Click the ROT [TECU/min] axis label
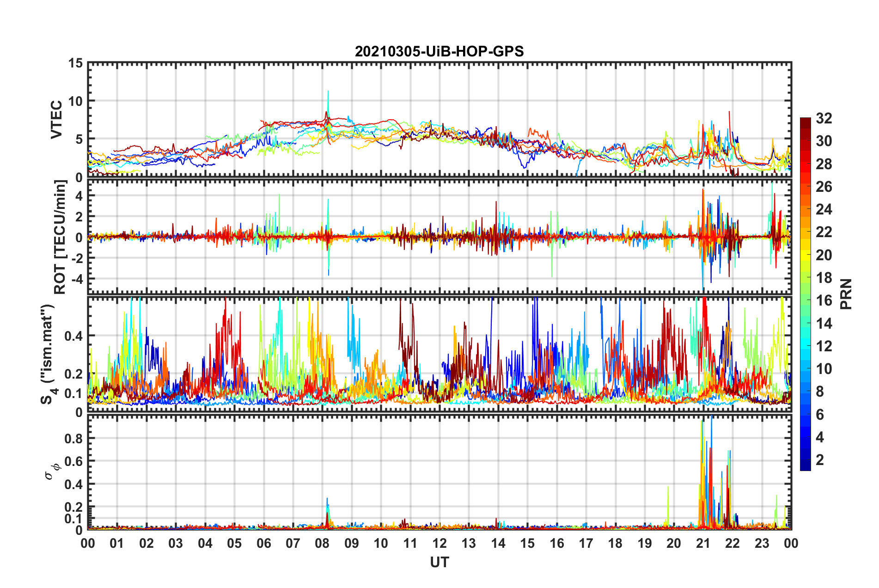 point(60,237)
